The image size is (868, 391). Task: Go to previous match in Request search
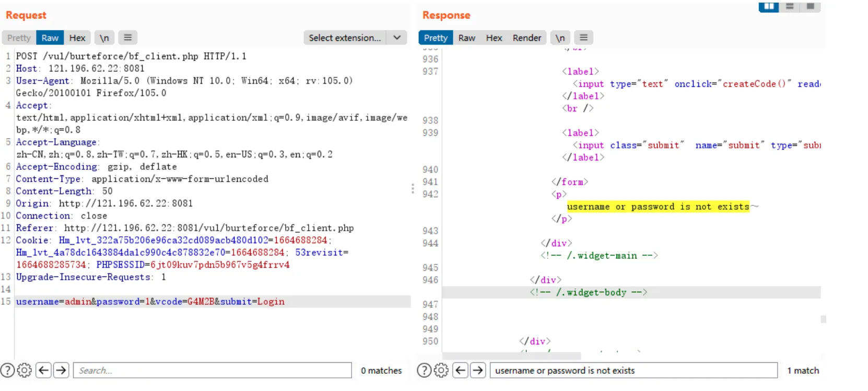44,370
